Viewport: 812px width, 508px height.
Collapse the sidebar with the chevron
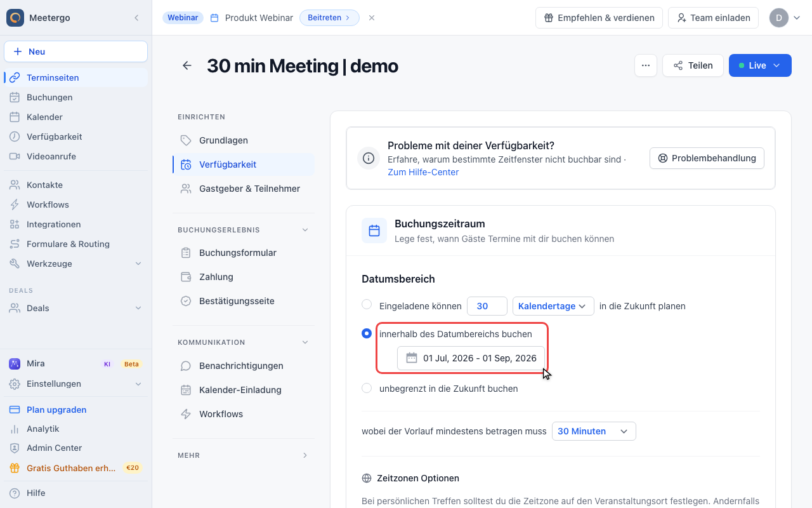tap(136, 18)
